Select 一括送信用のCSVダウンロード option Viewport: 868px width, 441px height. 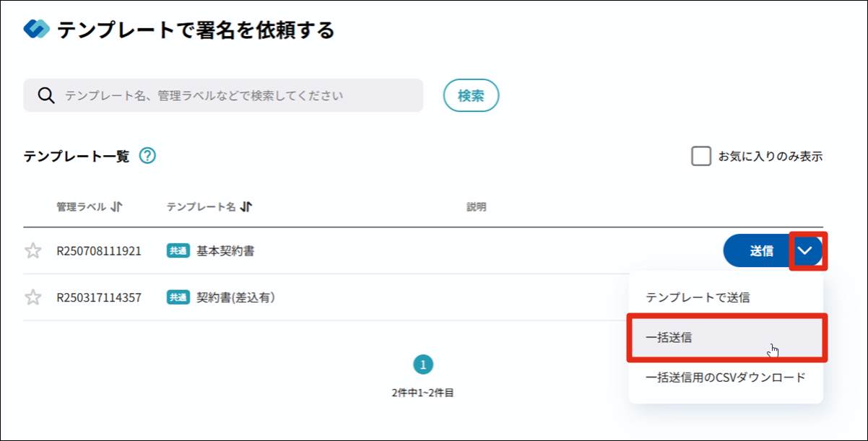click(725, 377)
